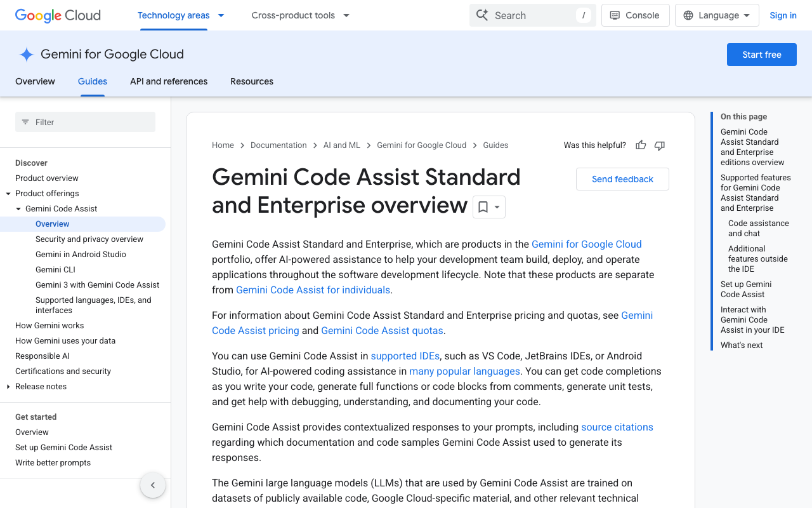Open Gemini 3 with Gemini Code Assist item
Viewport: 812px width, 508px height.
[97, 285]
